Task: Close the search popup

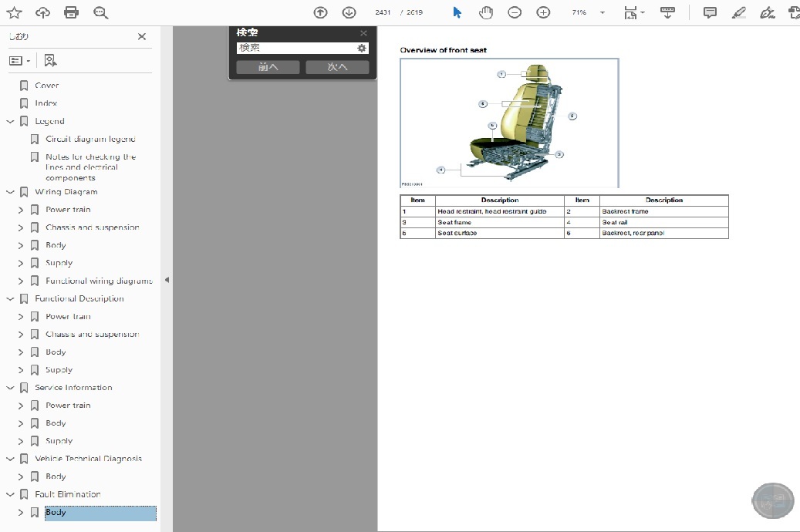Action: point(363,33)
